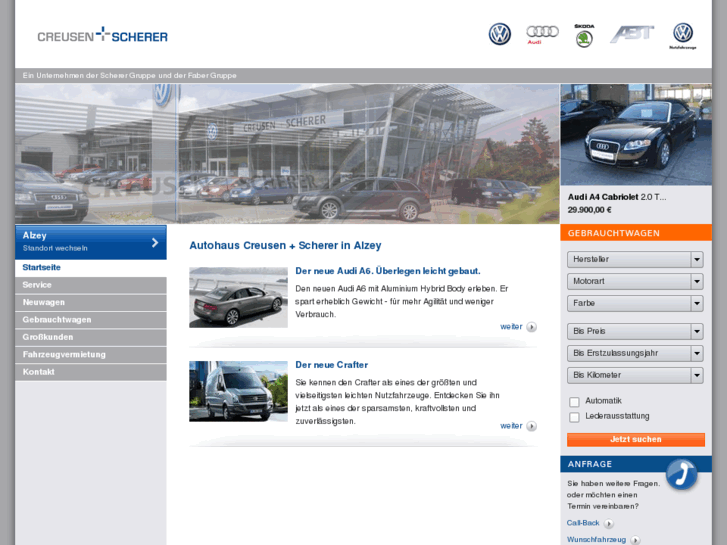This screenshot has height=545, width=727.
Task: Open the Fahrzeugvermietung menu item
Action: [91, 354]
